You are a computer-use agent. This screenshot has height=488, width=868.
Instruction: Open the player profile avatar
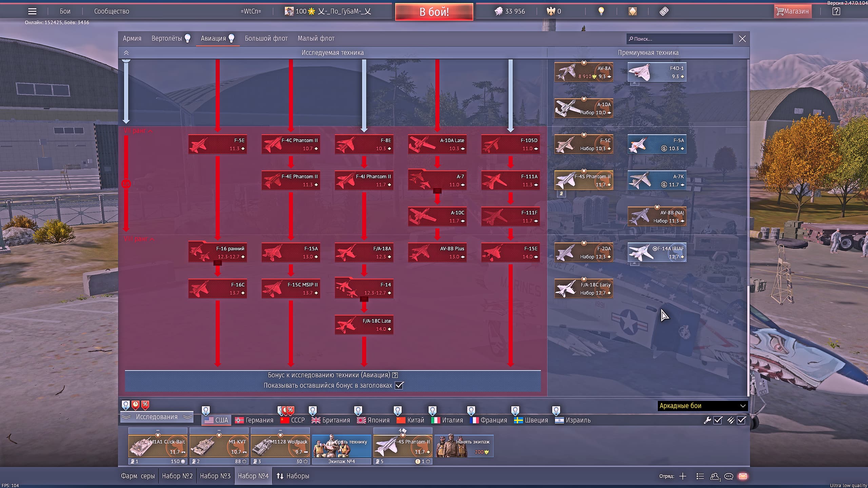tap(289, 11)
